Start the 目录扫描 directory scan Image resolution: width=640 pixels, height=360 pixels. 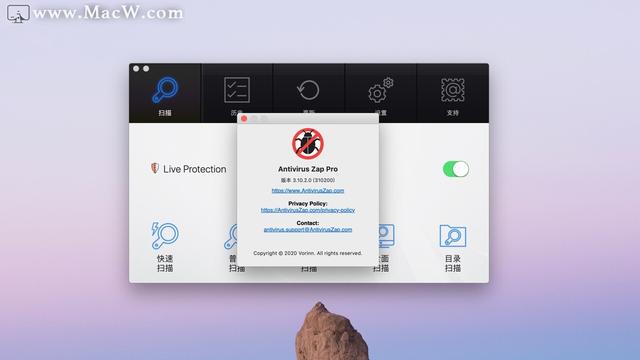pyautogui.click(x=453, y=247)
